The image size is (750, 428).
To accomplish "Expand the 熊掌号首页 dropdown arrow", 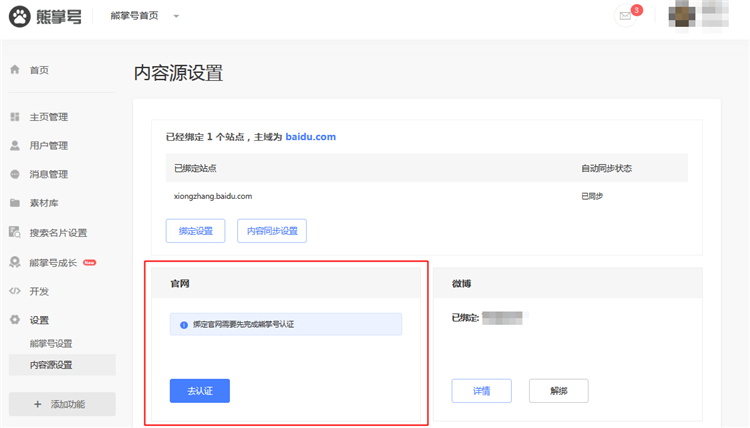I will tap(176, 17).
